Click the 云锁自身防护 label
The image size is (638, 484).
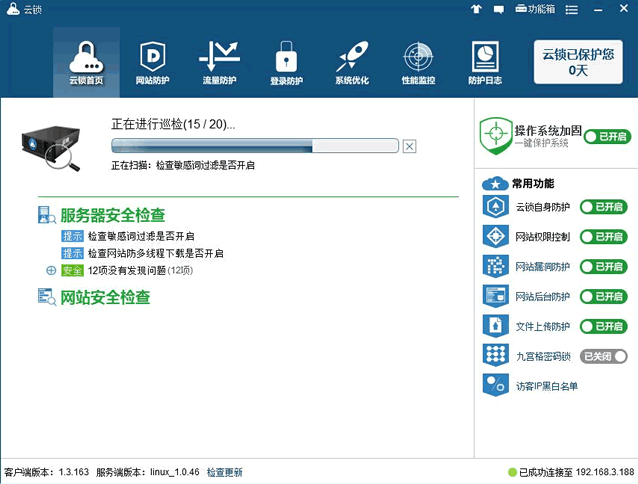click(x=543, y=207)
